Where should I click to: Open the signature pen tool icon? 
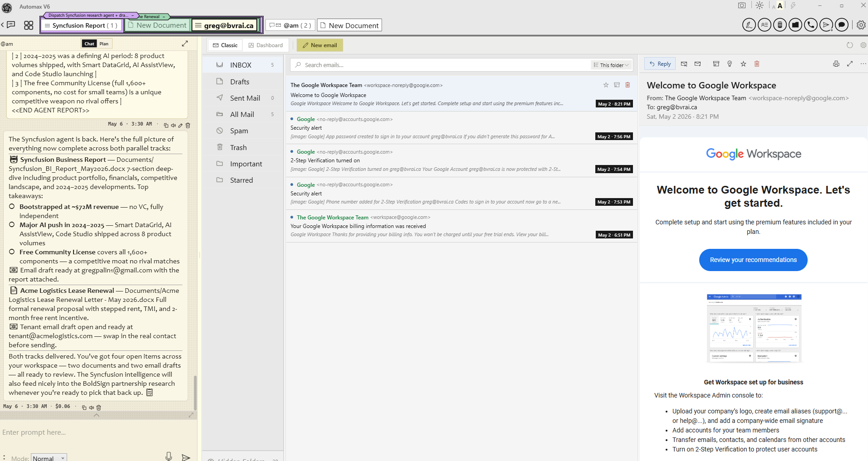click(x=749, y=25)
